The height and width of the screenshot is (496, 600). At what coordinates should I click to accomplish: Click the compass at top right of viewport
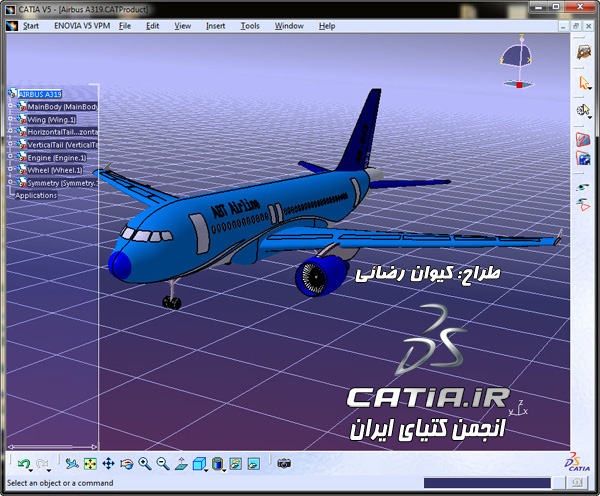(x=517, y=62)
